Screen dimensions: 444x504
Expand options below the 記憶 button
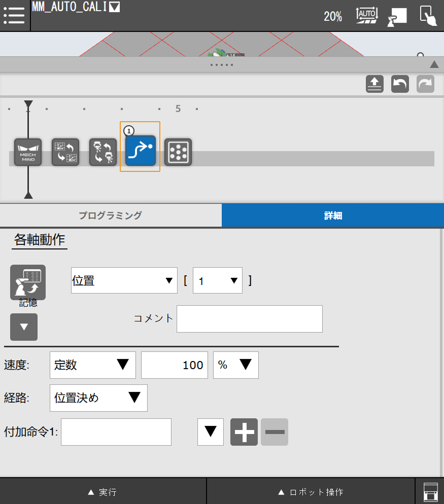pyautogui.click(x=24, y=327)
